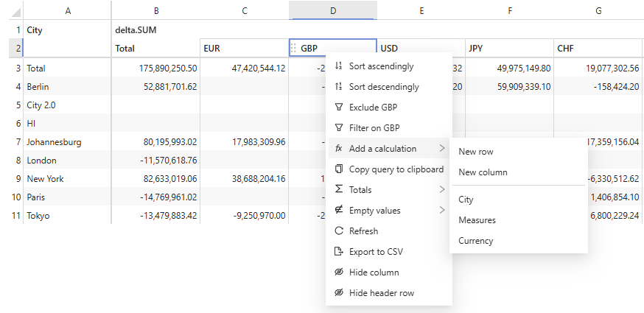Screen dimensions: 644x313
Task: Click the Hide header row eye icon
Action: click(338, 292)
